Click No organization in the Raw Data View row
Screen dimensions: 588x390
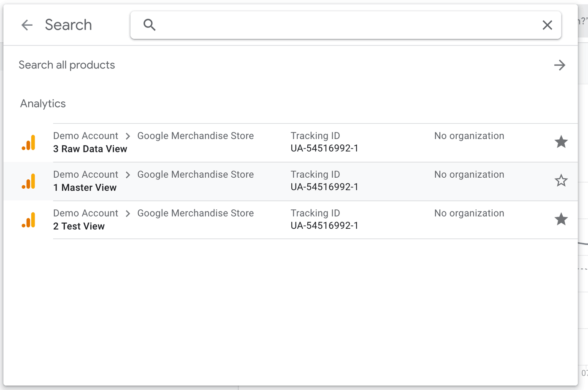(469, 136)
